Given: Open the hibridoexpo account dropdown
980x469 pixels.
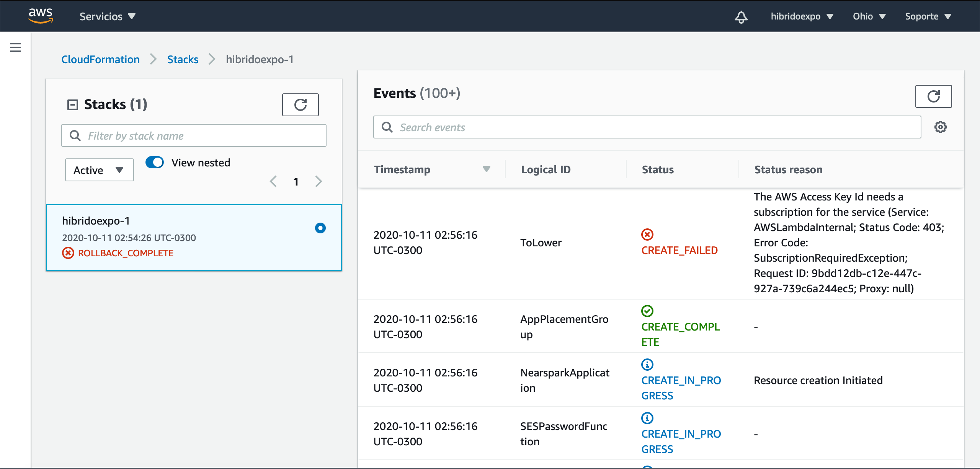Looking at the screenshot, I should pyautogui.click(x=802, y=16).
